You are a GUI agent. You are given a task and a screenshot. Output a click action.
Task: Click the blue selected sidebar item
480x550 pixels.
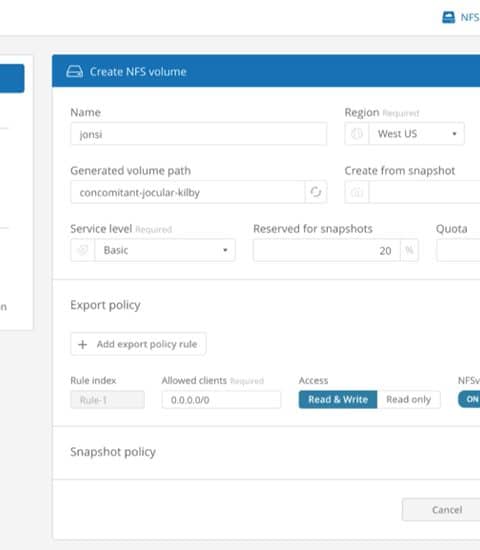tap(12, 78)
